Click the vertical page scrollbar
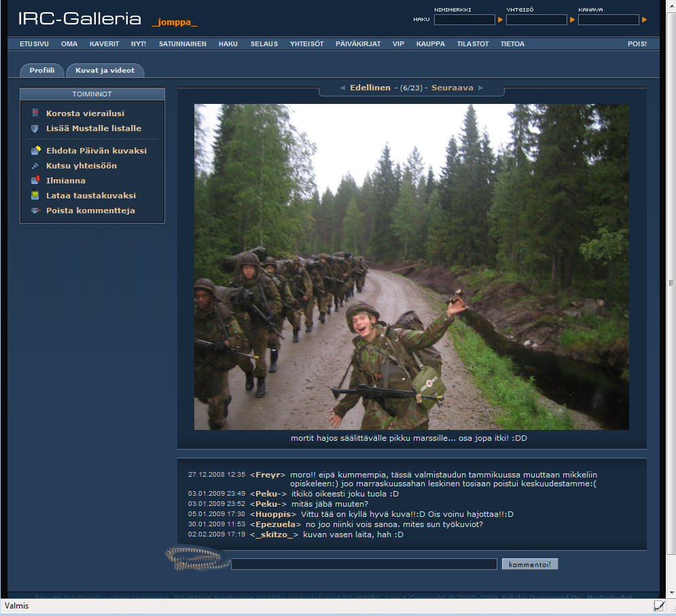The width and height of the screenshot is (676, 616). (671, 283)
